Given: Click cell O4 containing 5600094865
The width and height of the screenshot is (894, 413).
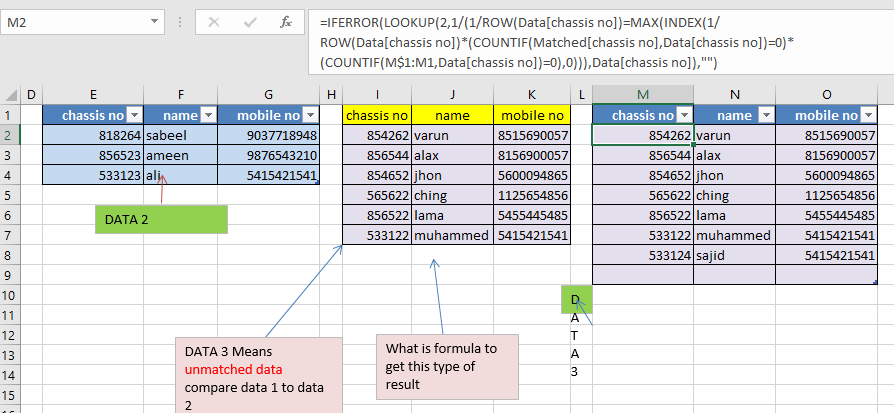Looking at the screenshot, I should [827, 176].
